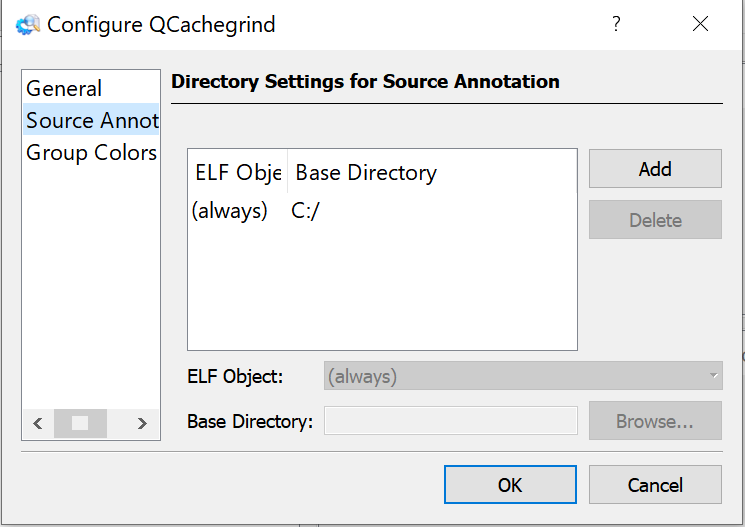The image size is (745, 527).
Task: Switch to Group Colors settings page
Action: pyautogui.click(x=91, y=153)
